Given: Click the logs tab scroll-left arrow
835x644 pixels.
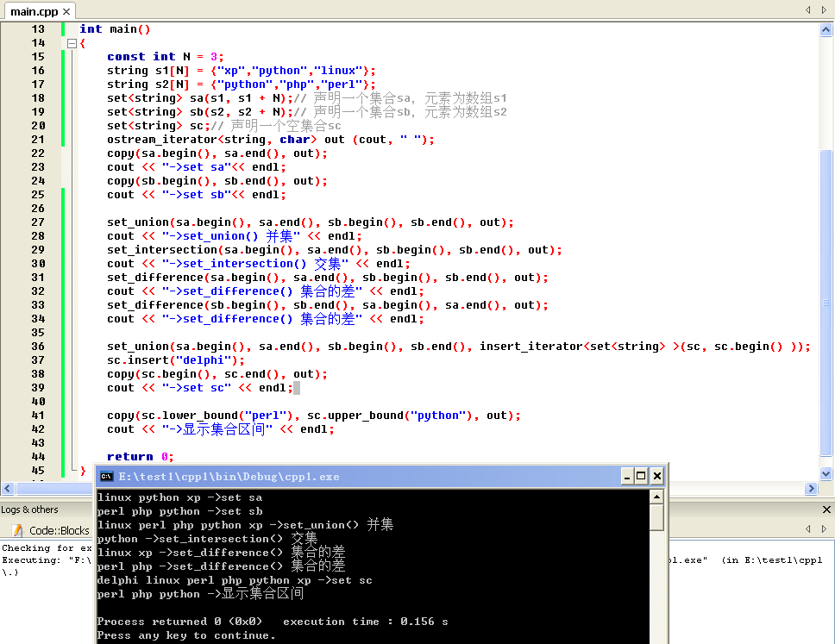Looking at the screenshot, I should [x=808, y=528].
